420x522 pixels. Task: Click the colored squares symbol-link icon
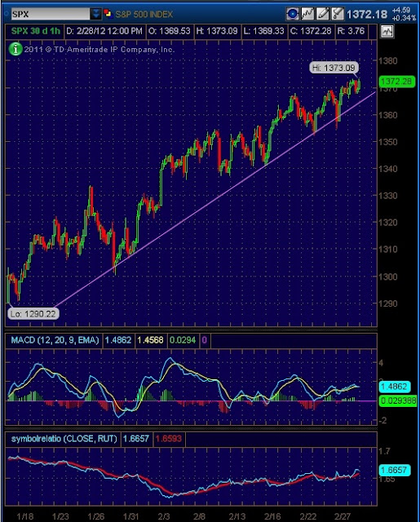pos(108,14)
